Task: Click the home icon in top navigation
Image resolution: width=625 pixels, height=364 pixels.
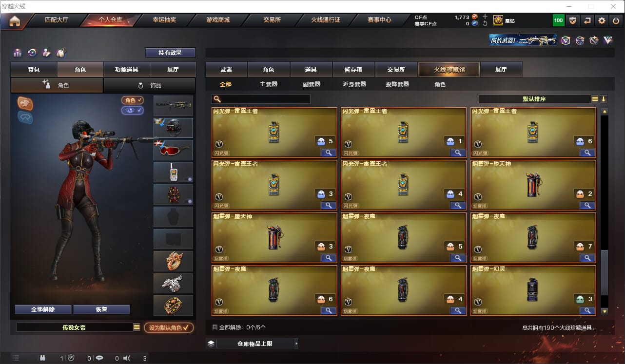Action: 14,21
